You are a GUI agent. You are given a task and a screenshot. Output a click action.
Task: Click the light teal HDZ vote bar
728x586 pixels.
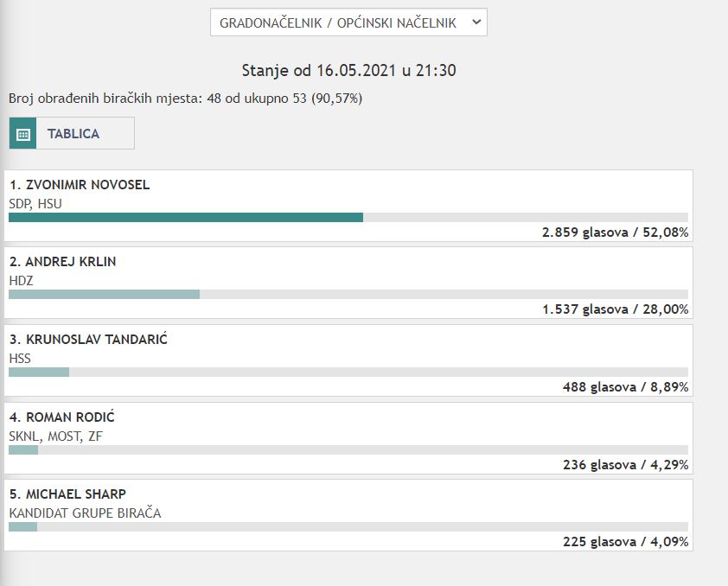pos(104,294)
